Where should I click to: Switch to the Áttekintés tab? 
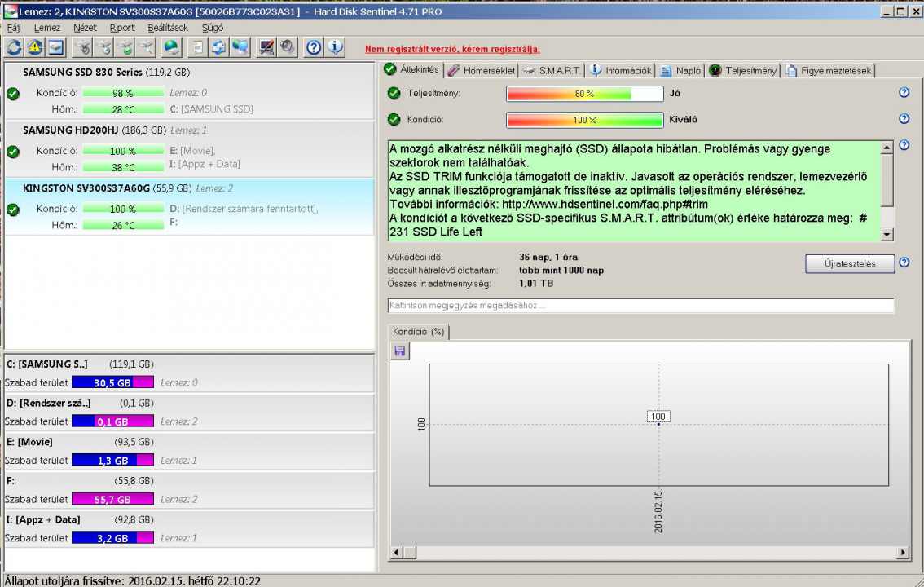click(412, 69)
